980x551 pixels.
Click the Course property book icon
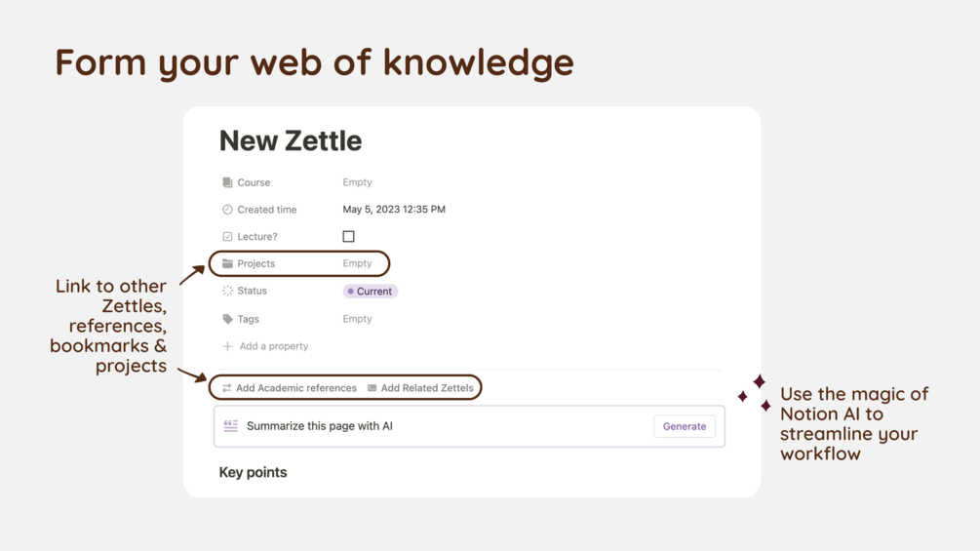tap(227, 182)
